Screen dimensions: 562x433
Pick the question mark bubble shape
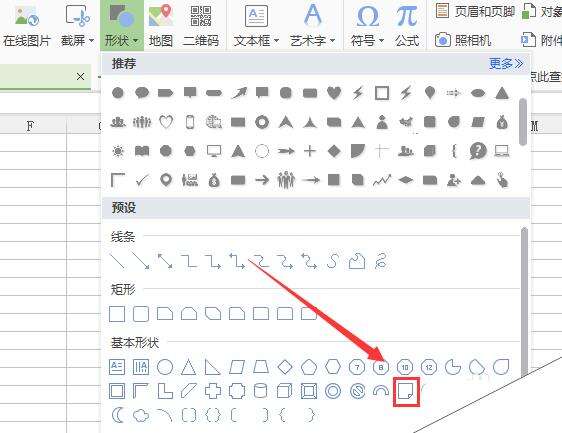[x=478, y=151]
